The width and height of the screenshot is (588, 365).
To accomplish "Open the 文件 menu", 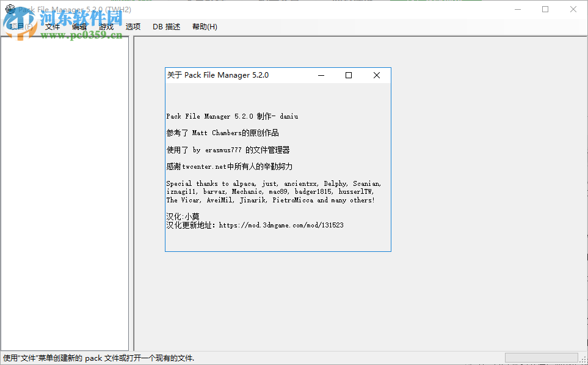I will point(52,26).
